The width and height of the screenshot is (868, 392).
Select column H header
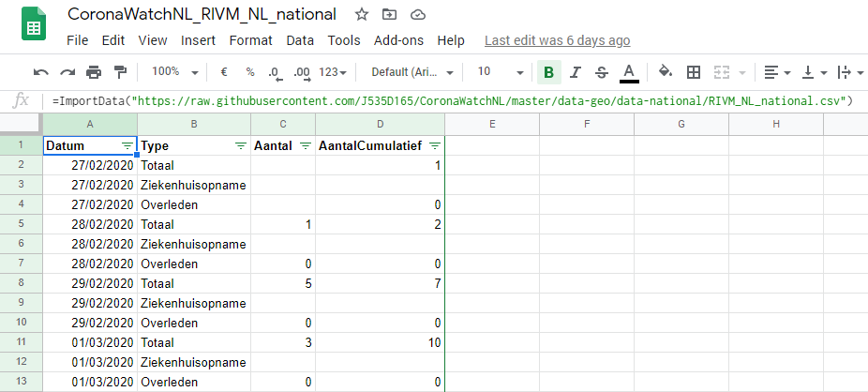(776, 125)
